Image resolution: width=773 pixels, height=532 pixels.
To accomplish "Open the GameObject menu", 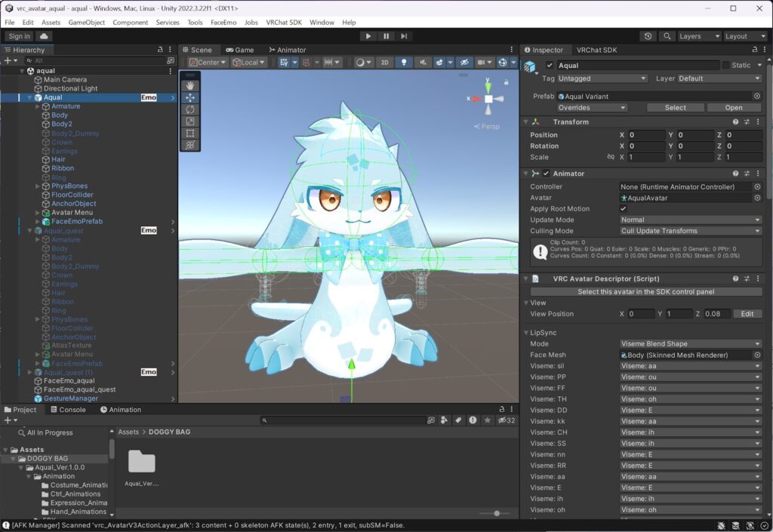I will (86, 22).
